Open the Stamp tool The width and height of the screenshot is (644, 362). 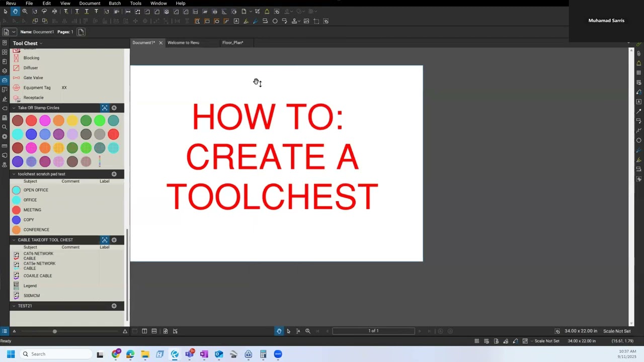point(294,21)
